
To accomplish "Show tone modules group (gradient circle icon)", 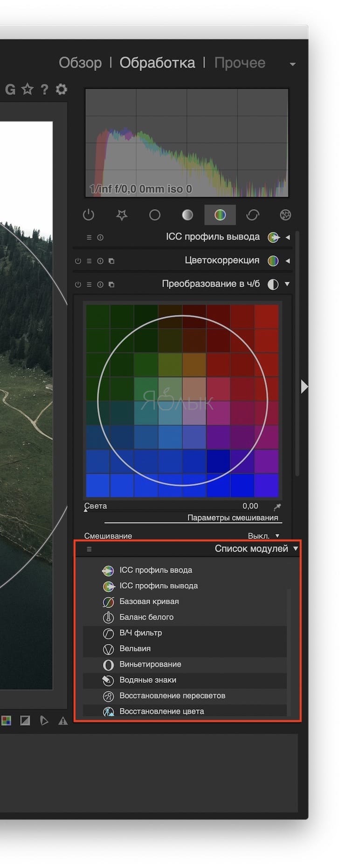I will click(x=187, y=215).
